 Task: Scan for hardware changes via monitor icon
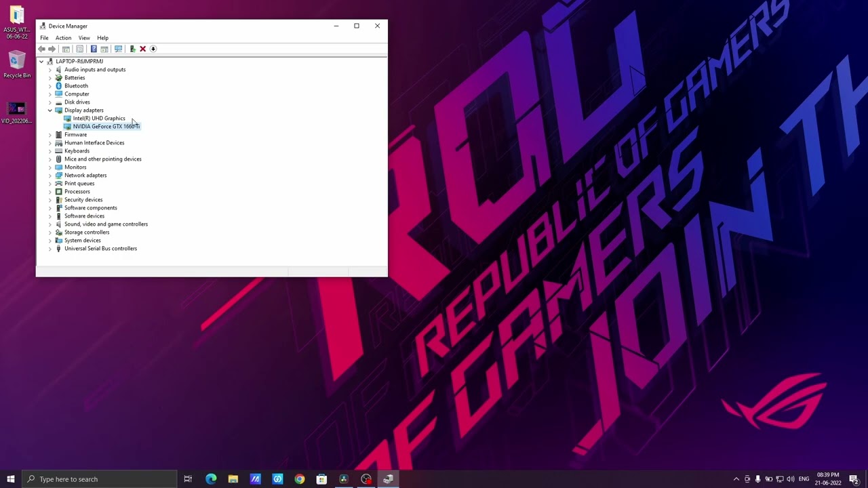119,49
